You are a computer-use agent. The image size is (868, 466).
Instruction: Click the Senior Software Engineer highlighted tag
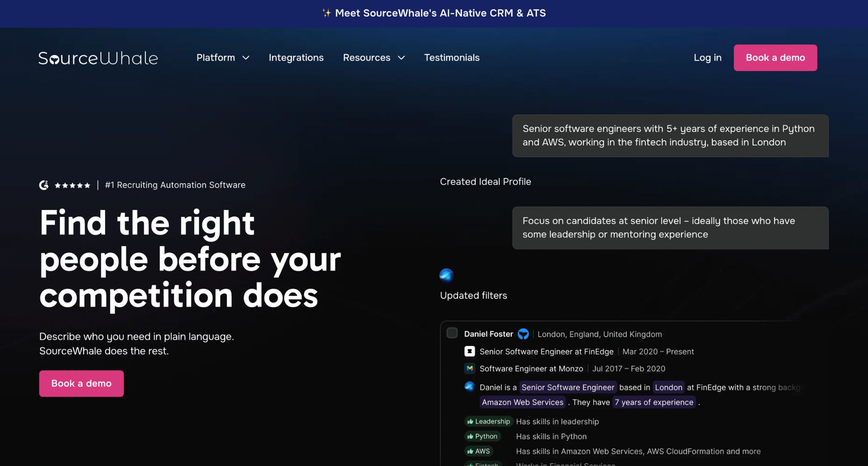(568, 387)
